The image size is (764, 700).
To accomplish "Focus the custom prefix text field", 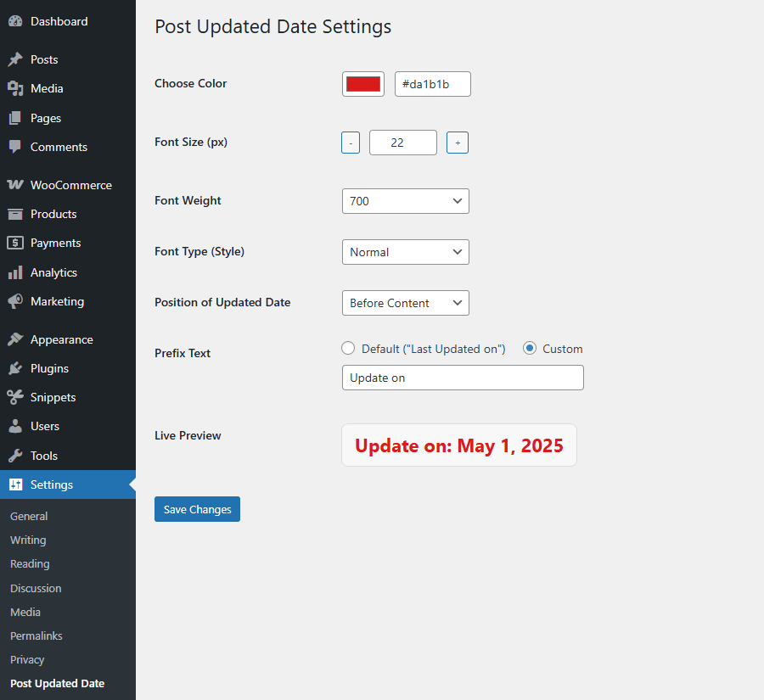I will pos(463,378).
